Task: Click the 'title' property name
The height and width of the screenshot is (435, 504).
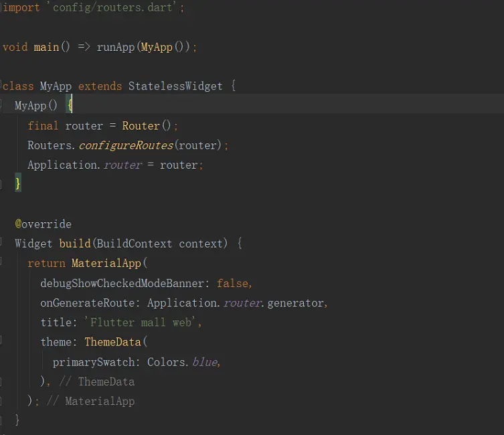Action: [x=56, y=322]
